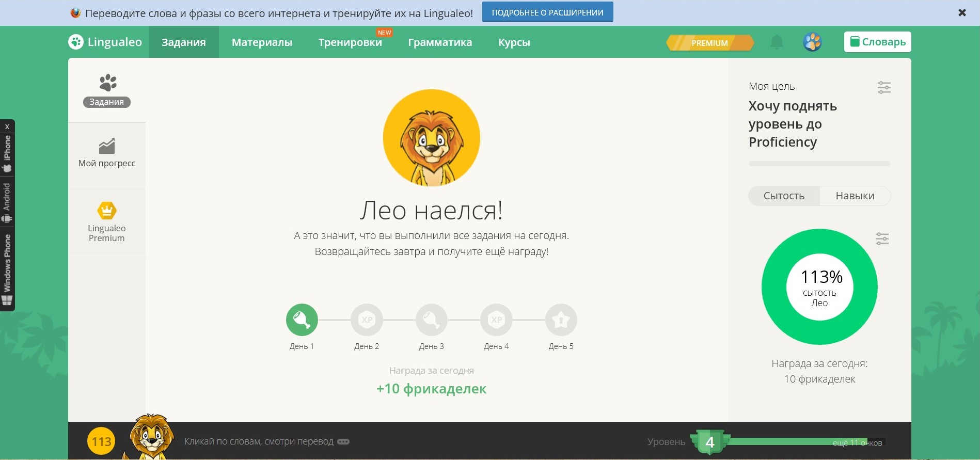Click the 'ещё 11 очков' points text

coord(857,443)
